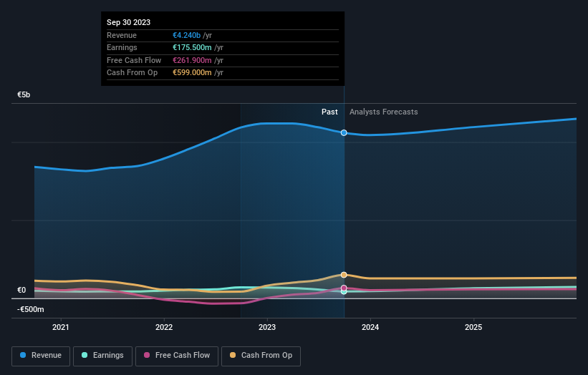Select the Free Cash Flow data point marker
588x375 pixels.
click(x=344, y=288)
